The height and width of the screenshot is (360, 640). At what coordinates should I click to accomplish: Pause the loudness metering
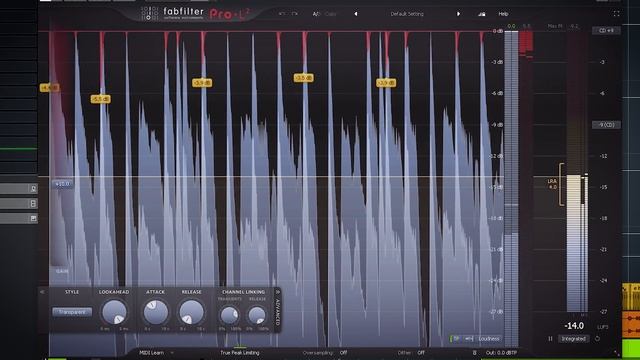(550, 339)
